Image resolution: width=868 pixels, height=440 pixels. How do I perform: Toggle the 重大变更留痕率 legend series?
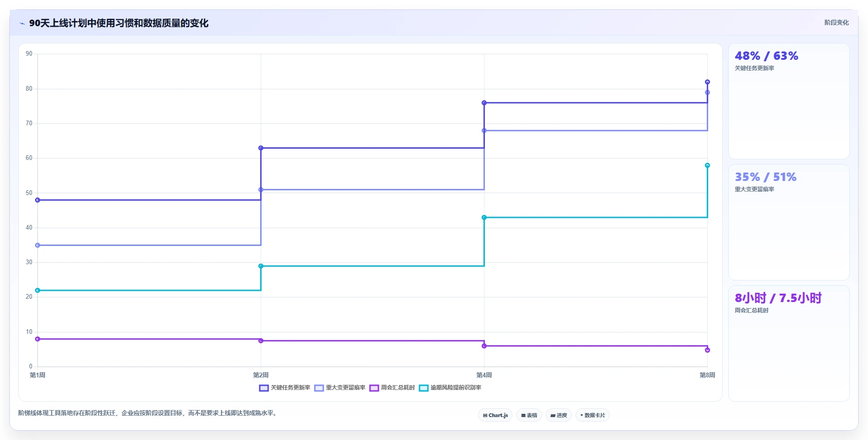(x=340, y=388)
